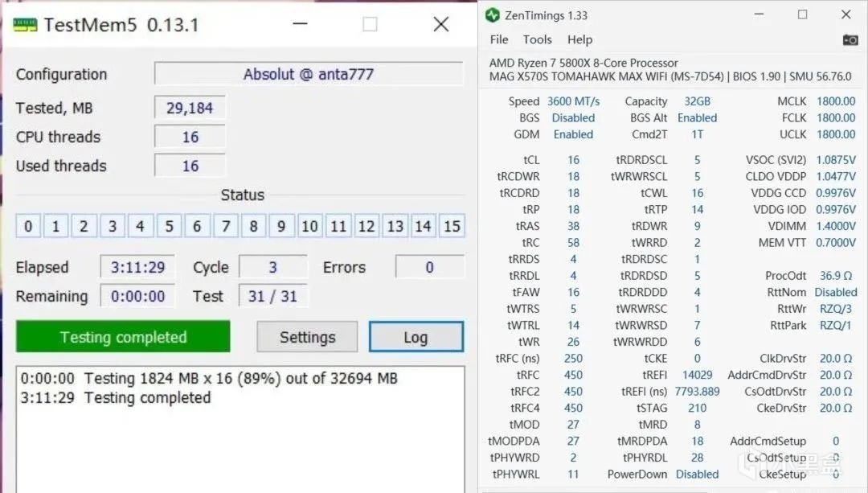Click the tRFC (ns) value 250
This screenshot has width=868, height=493.
click(x=574, y=359)
